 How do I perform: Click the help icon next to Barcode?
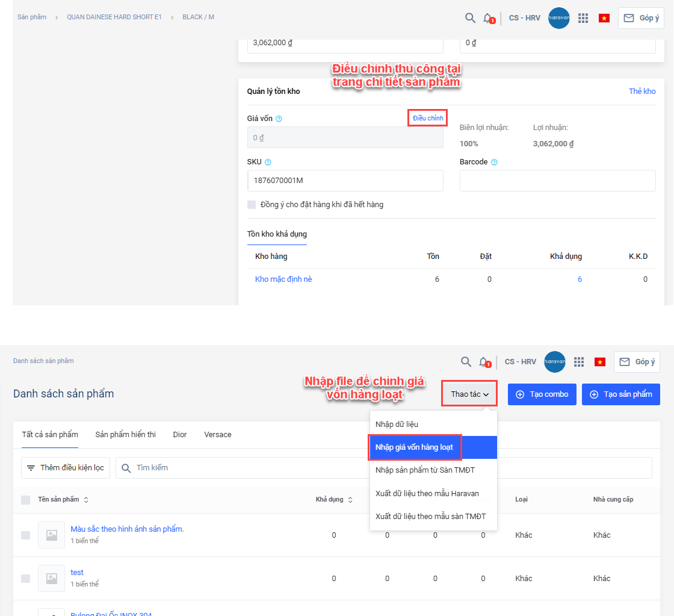pyautogui.click(x=493, y=162)
